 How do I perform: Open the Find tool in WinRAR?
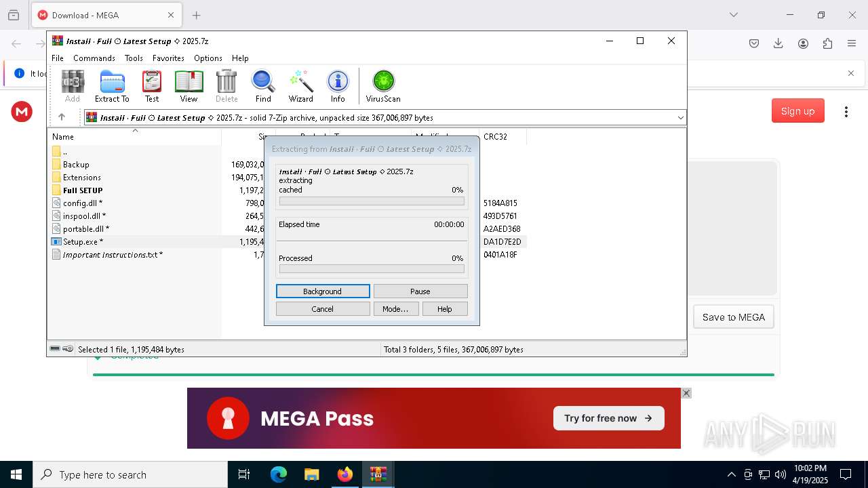point(263,86)
